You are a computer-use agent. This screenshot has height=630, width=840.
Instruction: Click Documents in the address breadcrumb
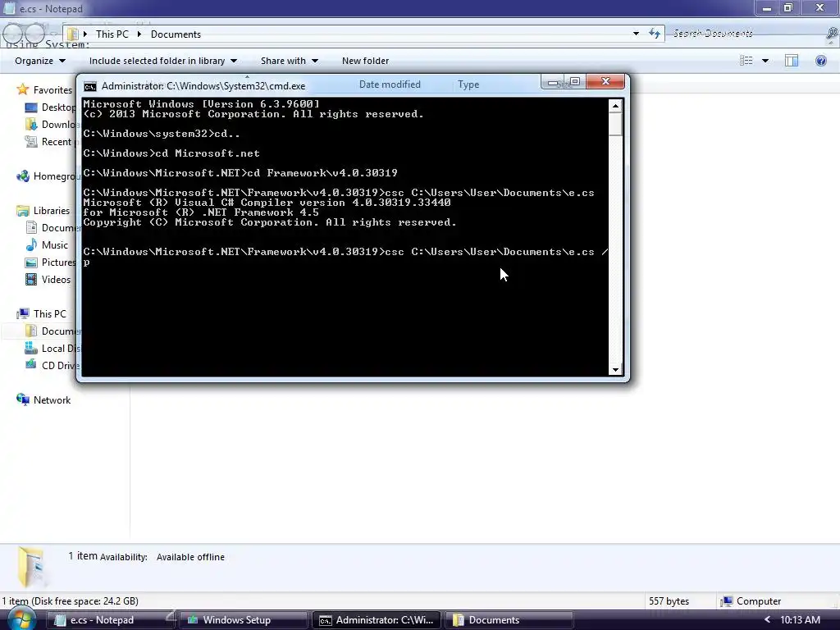(x=176, y=34)
